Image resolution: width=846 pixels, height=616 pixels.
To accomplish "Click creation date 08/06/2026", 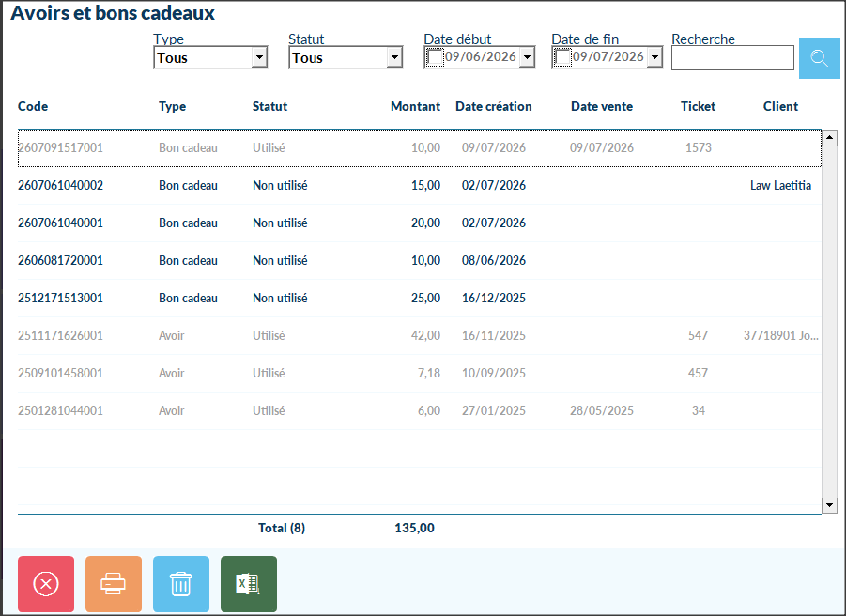I will (494, 260).
